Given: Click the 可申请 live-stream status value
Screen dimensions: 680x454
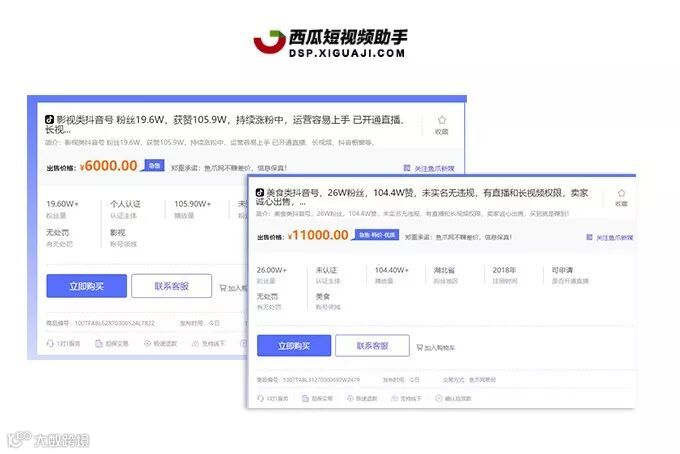Looking at the screenshot, I should tap(562, 270).
